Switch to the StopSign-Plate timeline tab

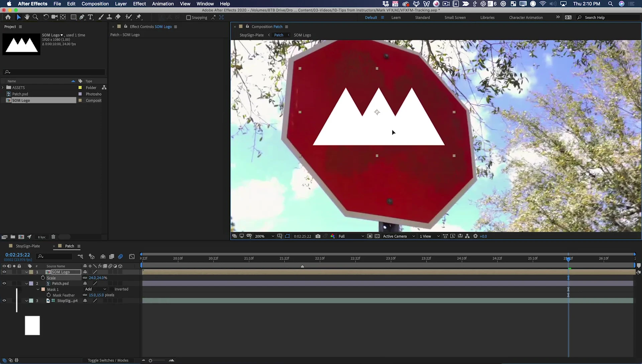pos(28,246)
